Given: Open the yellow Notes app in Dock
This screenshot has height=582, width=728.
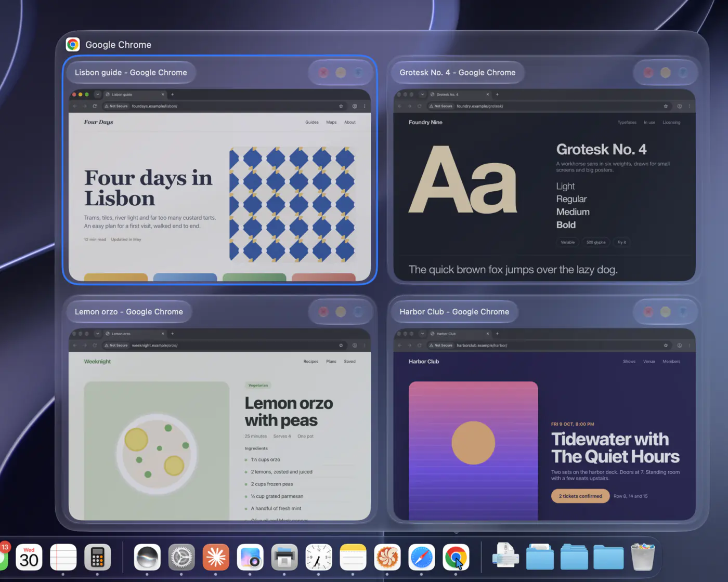Looking at the screenshot, I should point(353,557).
